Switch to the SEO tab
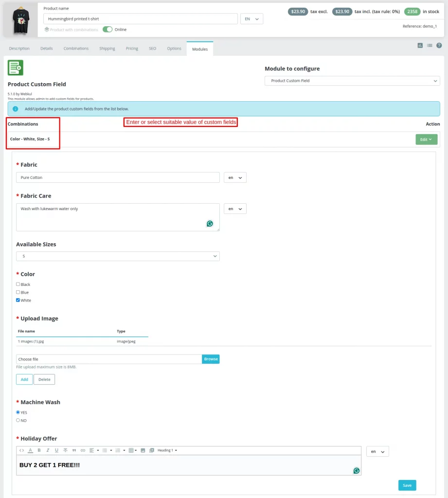 point(153,48)
